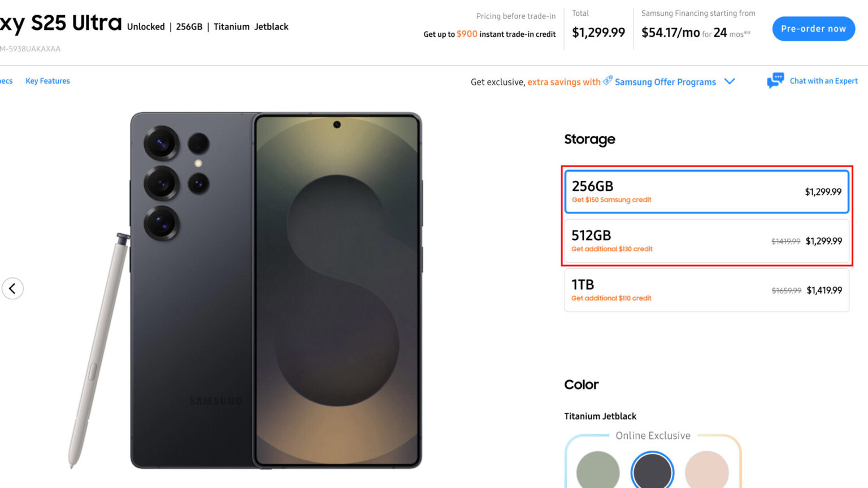
Task: Open the Samsung Offer Programs link
Action: pyautogui.click(x=665, y=82)
